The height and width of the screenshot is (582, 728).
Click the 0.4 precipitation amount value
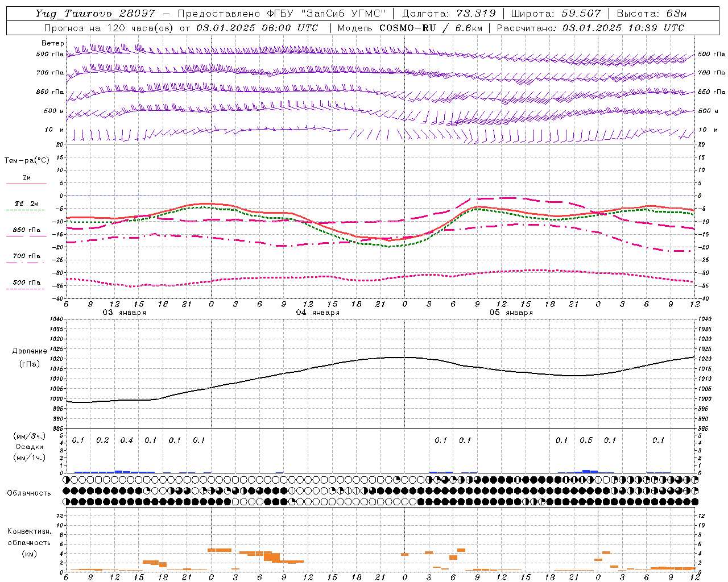pyautogui.click(x=126, y=440)
